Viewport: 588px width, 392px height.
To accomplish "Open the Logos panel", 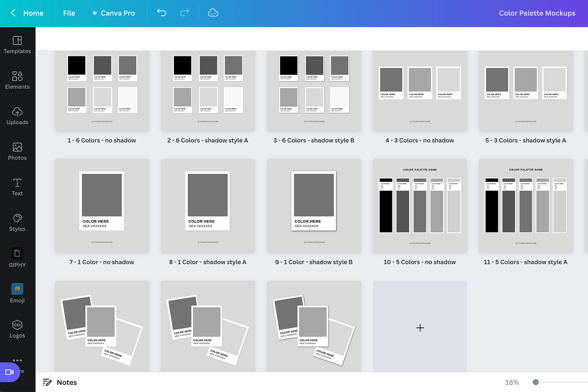I will [x=17, y=329].
